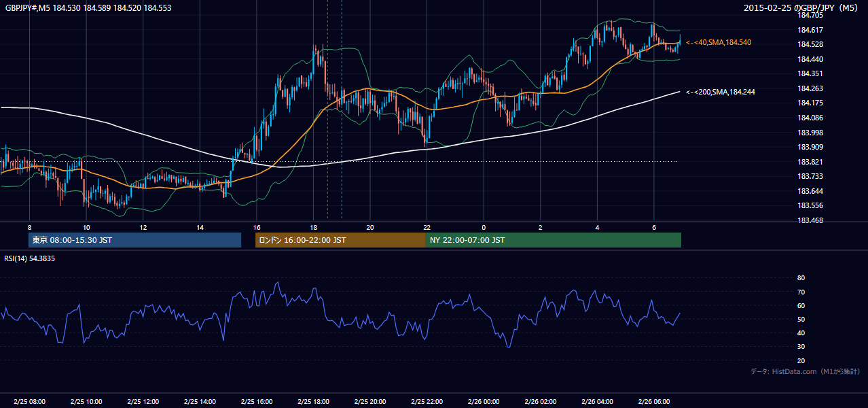Click RSI scale value 80
868x408 pixels.
pyautogui.click(x=801, y=278)
